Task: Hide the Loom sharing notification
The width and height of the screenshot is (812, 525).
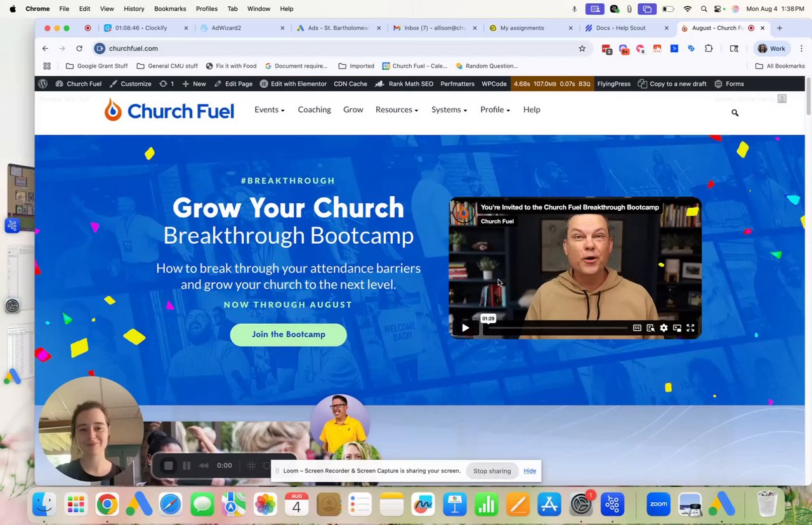Action: click(530, 471)
